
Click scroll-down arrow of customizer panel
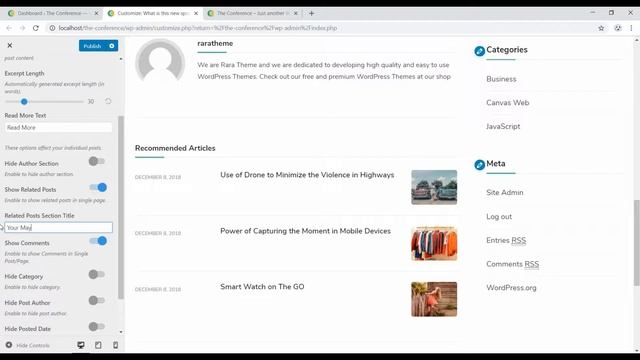(121, 332)
